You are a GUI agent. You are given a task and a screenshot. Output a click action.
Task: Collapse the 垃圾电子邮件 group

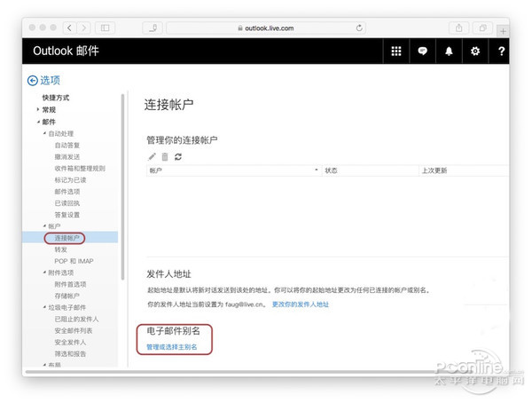point(44,307)
